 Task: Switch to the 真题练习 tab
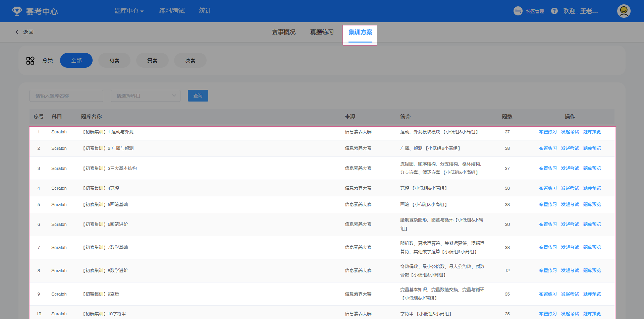pos(322,32)
